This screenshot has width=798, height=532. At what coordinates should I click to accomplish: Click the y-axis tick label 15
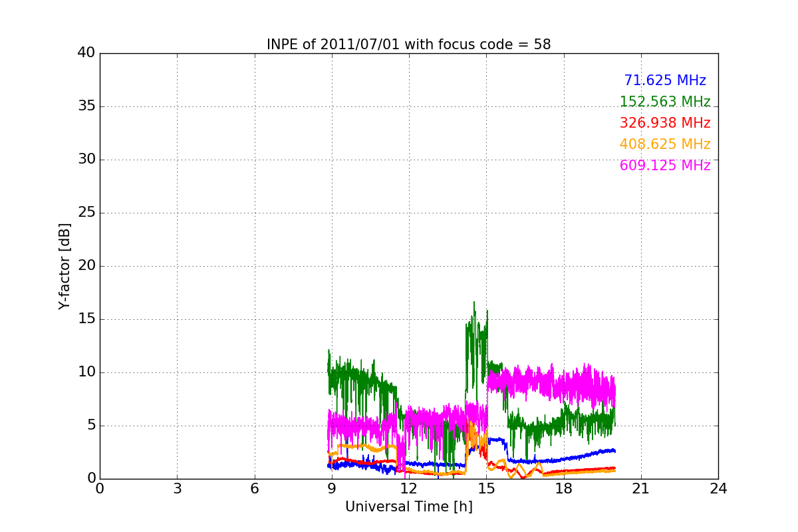[x=86, y=319]
